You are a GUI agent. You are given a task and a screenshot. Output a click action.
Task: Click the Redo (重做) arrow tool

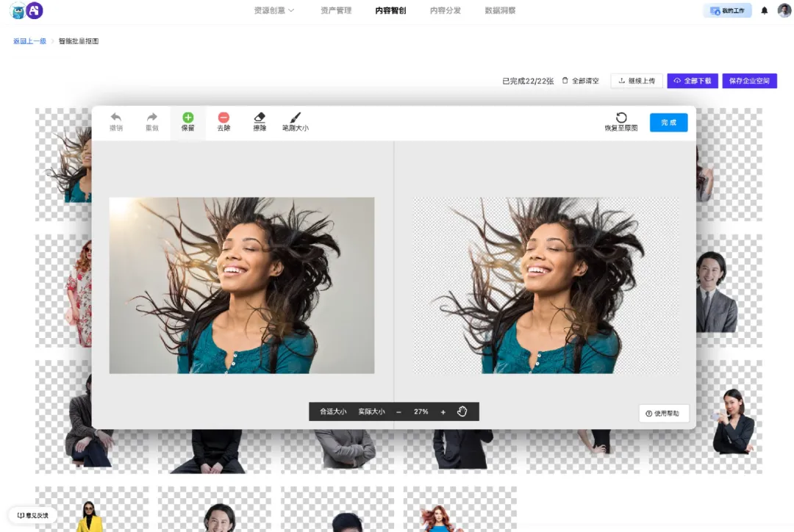click(152, 122)
